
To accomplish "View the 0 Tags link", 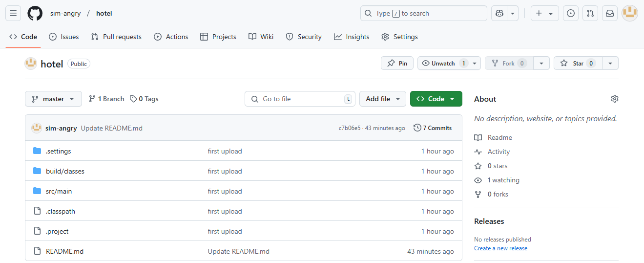I will pos(144,99).
